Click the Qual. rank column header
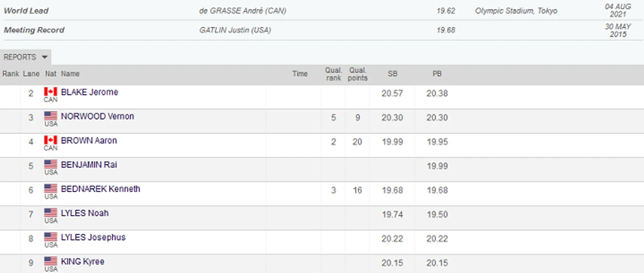 [333, 74]
